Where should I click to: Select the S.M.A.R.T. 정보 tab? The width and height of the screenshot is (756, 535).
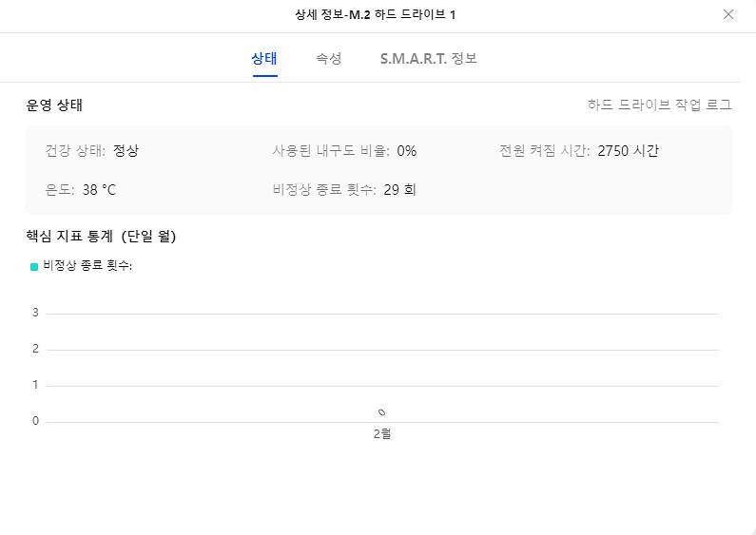(x=428, y=59)
